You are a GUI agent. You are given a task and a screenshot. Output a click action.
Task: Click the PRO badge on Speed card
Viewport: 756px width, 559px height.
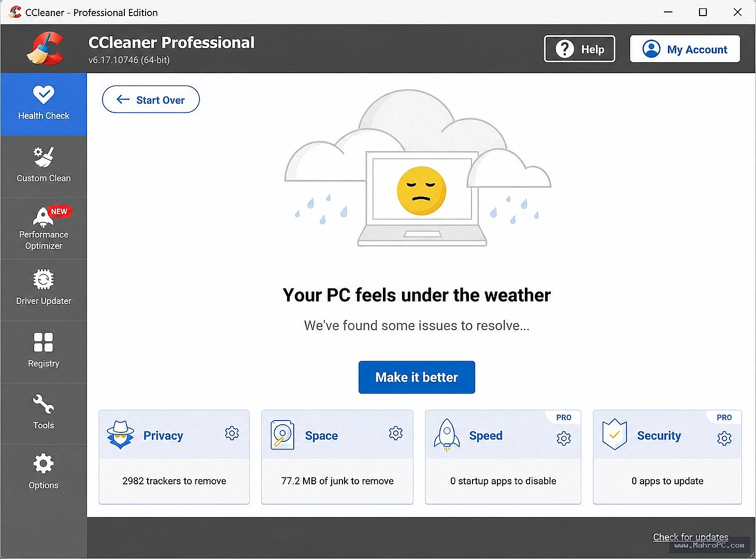click(564, 417)
